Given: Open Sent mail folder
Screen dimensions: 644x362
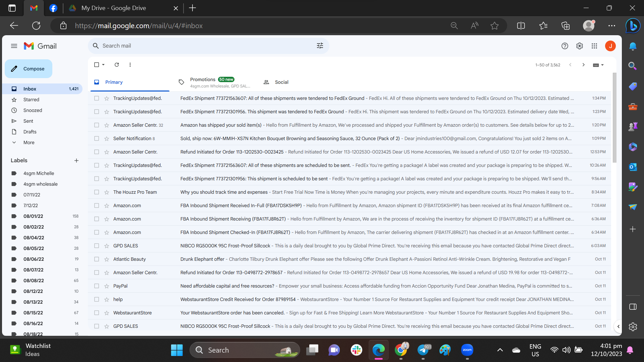Looking at the screenshot, I should [x=28, y=121].
